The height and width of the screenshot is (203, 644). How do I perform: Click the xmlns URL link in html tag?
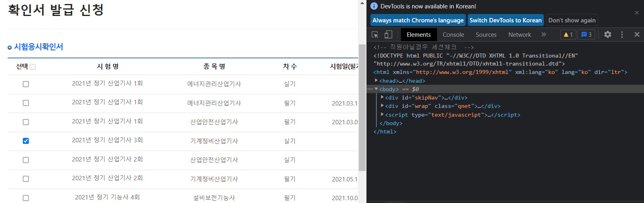462,72
